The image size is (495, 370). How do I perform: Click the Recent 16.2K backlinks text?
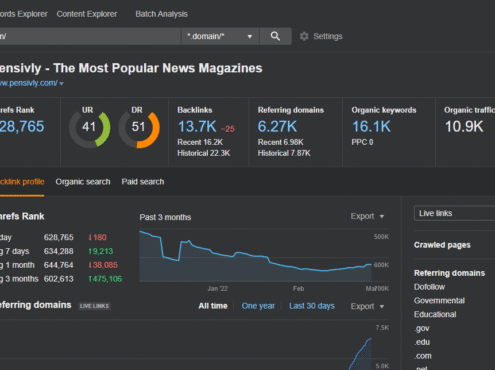(200, 142)
